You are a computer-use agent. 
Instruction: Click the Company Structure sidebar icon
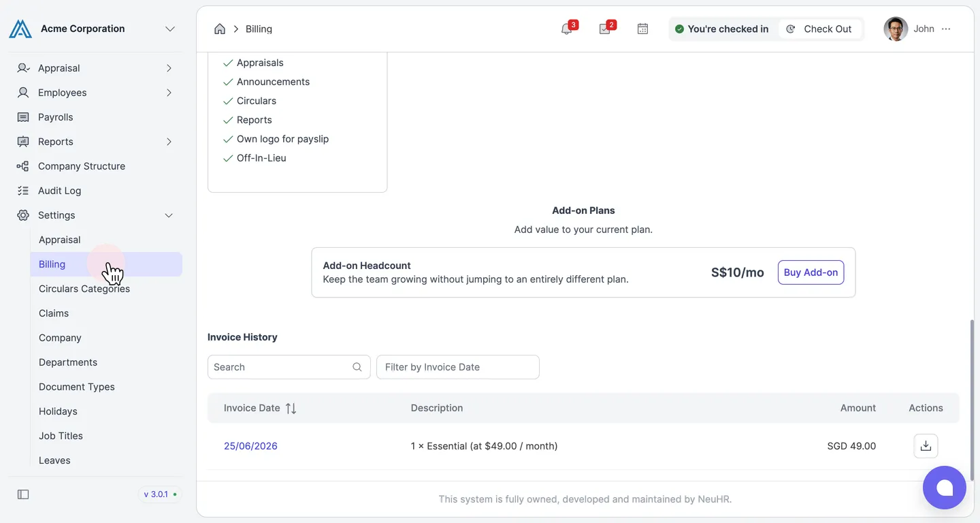coord(23,166)
